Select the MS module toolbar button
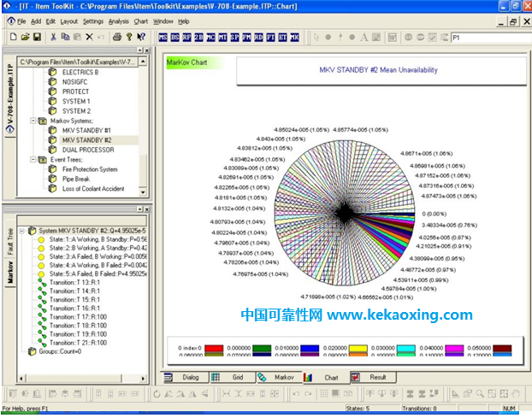This screenshot has height=418, width=532. 163,38
